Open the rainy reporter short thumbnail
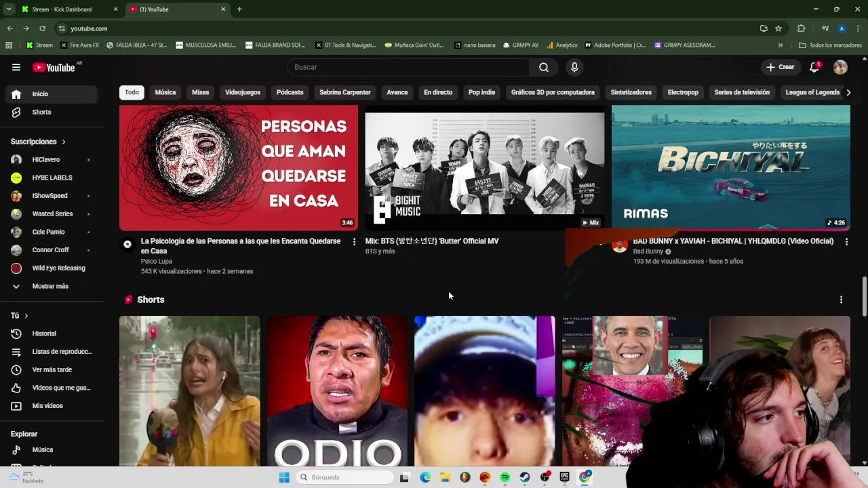Viewport: 868px width, 488px height. point(189,391)
